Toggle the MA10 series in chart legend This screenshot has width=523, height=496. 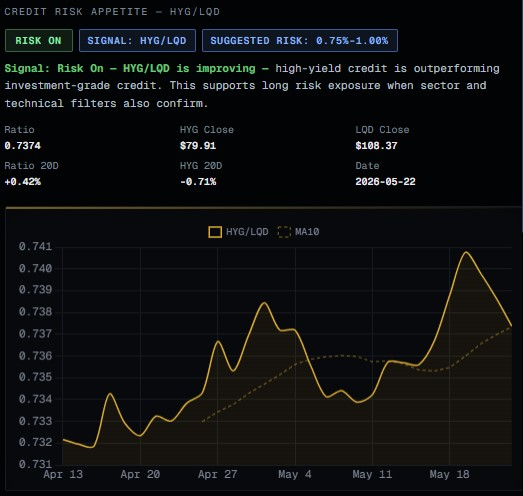(298, 232)
